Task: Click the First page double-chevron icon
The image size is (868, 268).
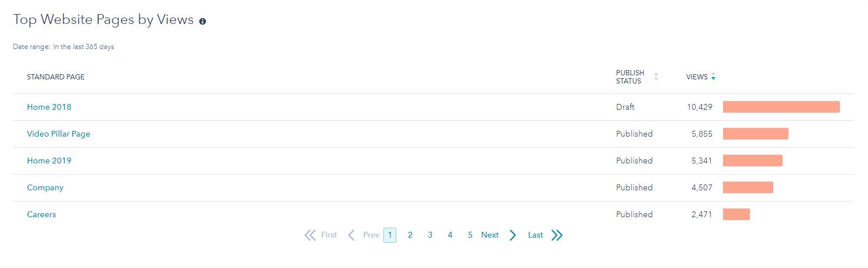Action: pos(310,235)
